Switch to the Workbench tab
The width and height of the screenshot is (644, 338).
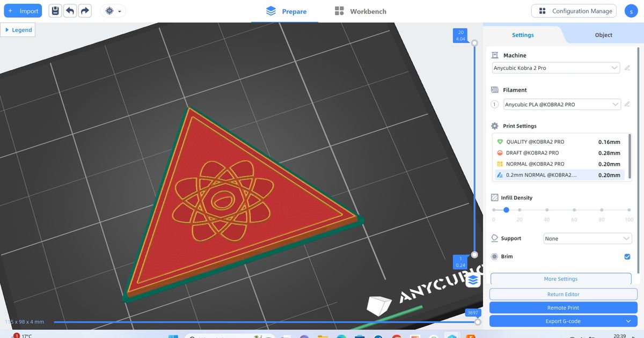point(360,11)
